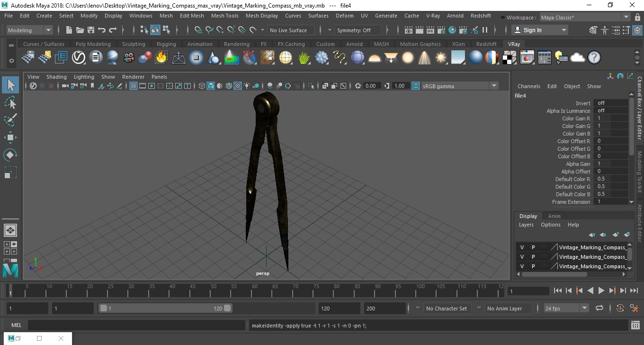The width and height of the screenshot is (644, 345).
Task: Open a scene using the folder icon
Action: click(80, 30)
